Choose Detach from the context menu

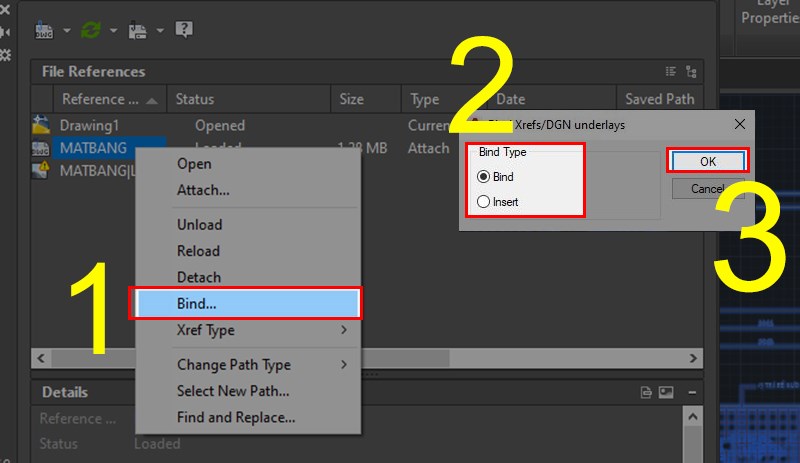(x=199, y=277)
